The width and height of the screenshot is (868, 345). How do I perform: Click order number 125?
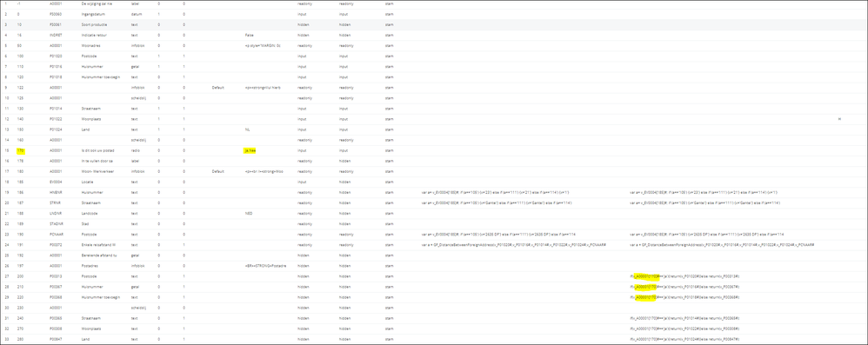pos(20,98)
